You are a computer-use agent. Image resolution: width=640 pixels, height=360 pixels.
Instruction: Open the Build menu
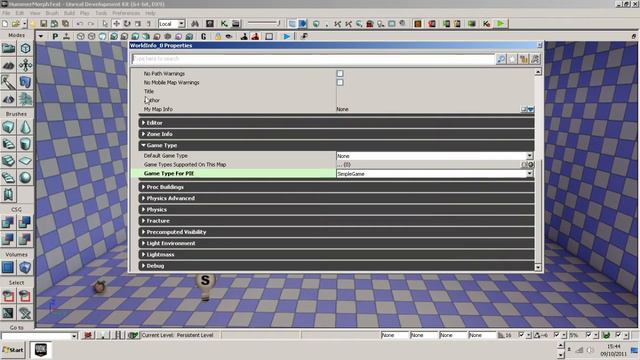pyautogui.click(x=69, y=13)
